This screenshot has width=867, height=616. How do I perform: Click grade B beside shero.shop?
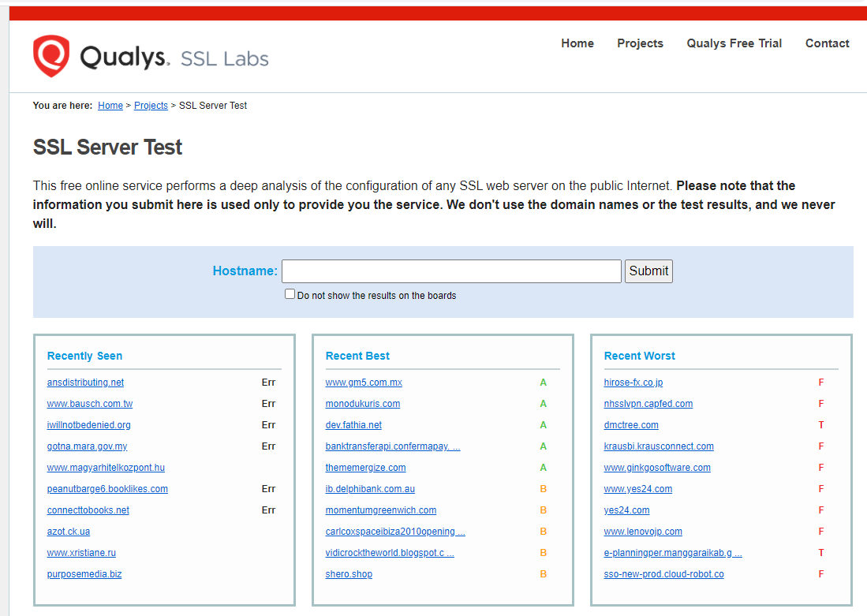click(x=543, y=574)
